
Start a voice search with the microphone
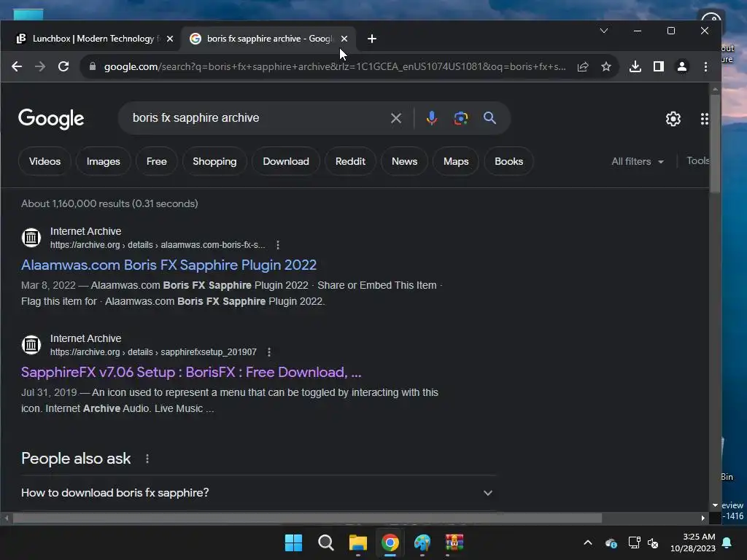click(432, 118)
